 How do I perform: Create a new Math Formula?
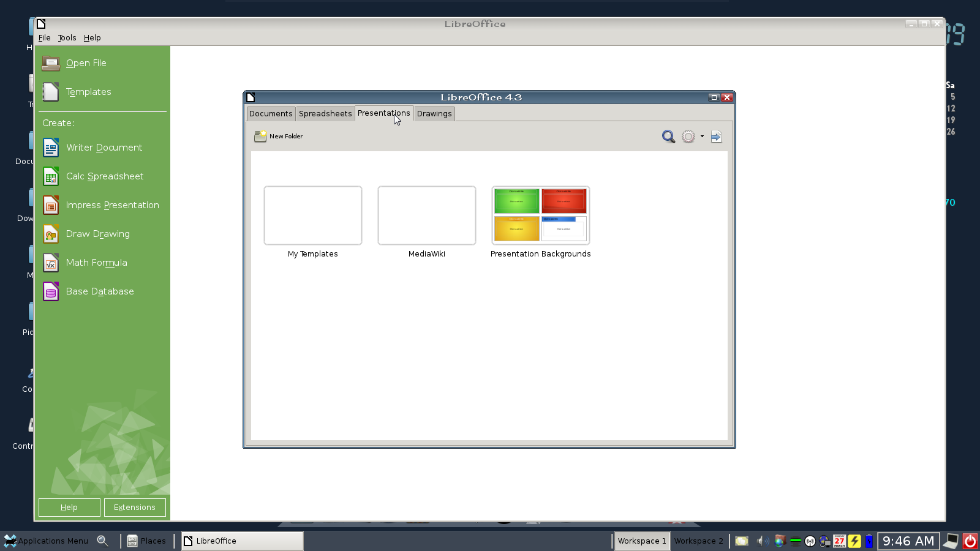tap(85, 263)
